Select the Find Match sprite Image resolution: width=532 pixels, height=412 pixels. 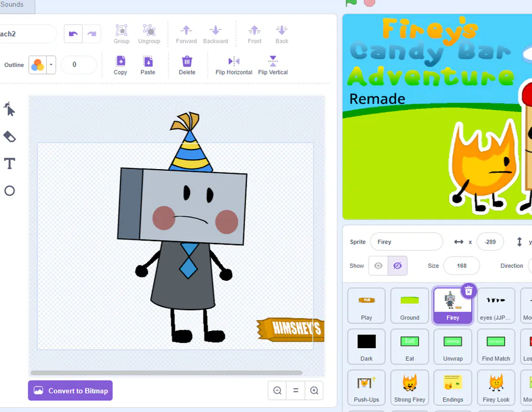click(x=496, y=347)
